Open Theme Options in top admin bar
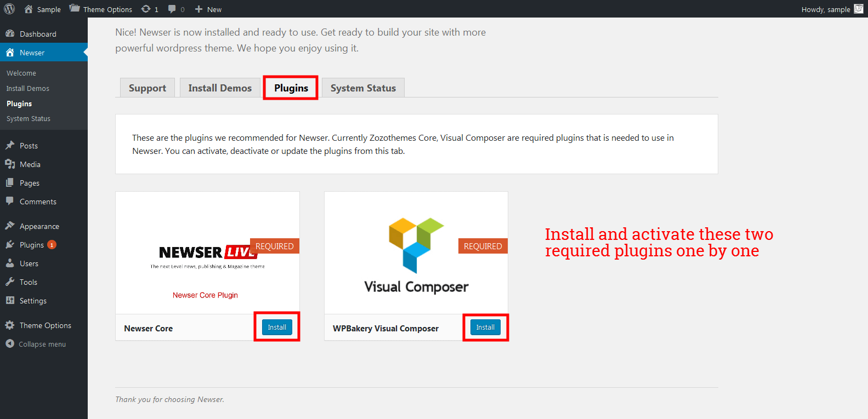The width and height of the screenshot is (868, 419). coord(101,9)
